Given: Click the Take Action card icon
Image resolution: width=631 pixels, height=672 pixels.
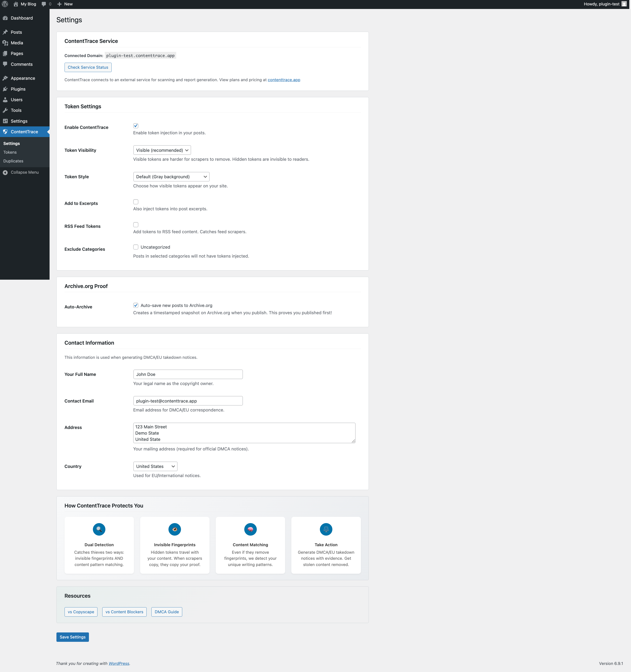Looking at the screenshot, I should [x=325, y=529].
